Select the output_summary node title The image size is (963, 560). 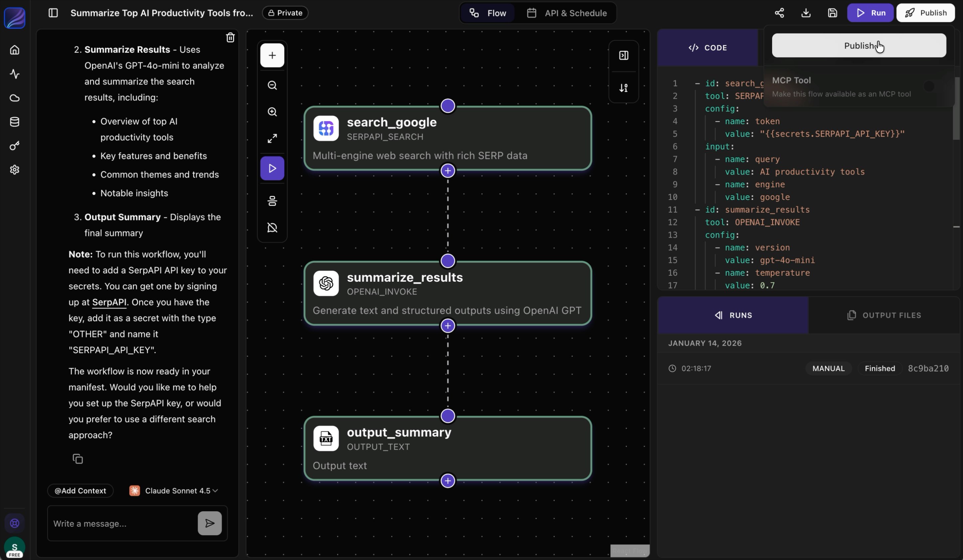(x=399, y=432)
